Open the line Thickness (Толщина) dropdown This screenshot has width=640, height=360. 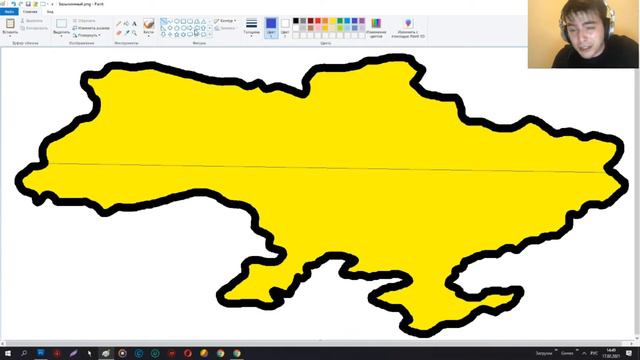click(x=251, y=27)
